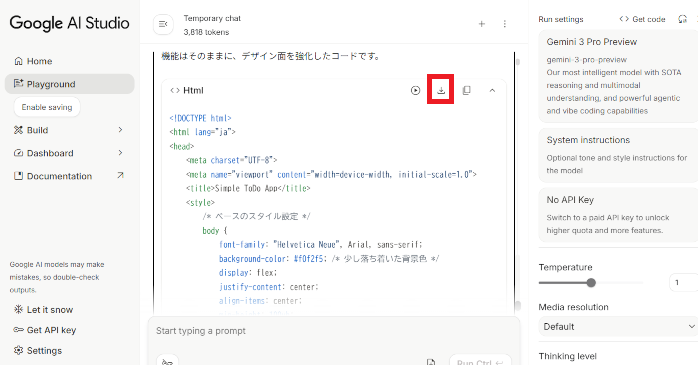The width and height of the screenshot is (698, 365).
Task: Open the Gemini 3 Pro Preview model card
Action: tap(618, 76)
